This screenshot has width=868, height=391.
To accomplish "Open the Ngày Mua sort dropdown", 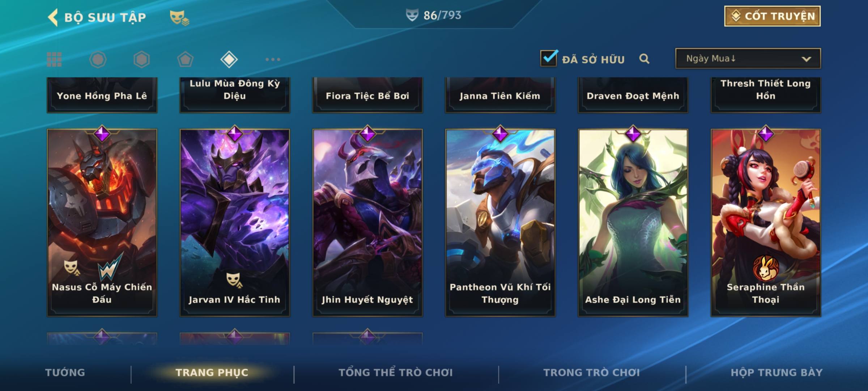I will coord(748,58).
